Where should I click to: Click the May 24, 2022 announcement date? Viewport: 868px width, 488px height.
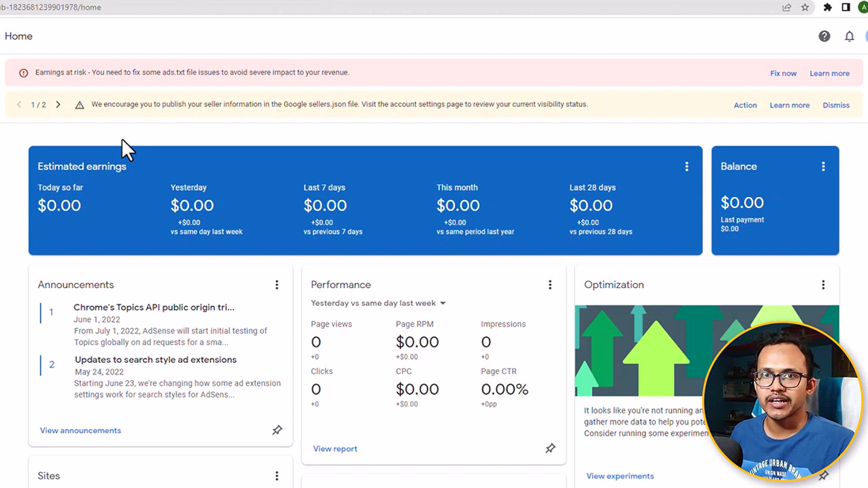click(x=99, y=372)
